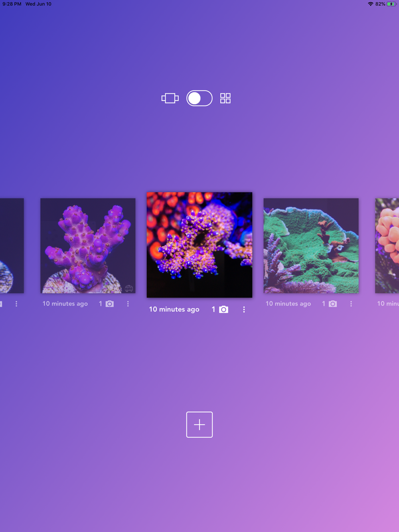
Task: Expand options menu under green coral
Action: tap(351, 304)
